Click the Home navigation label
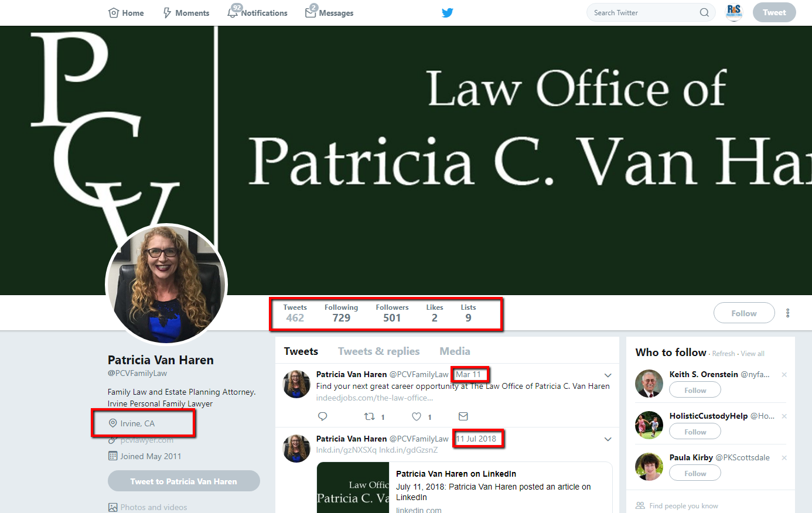The height and width of the screenshot is (513, 812). coord(133,13)
